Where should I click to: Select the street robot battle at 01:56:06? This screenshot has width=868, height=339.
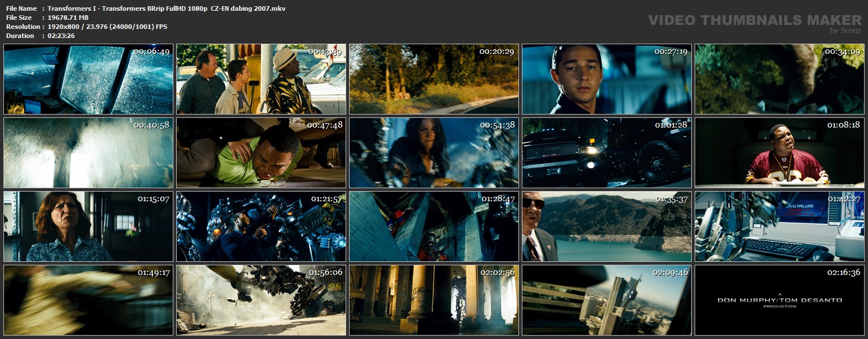coord(261,300)
